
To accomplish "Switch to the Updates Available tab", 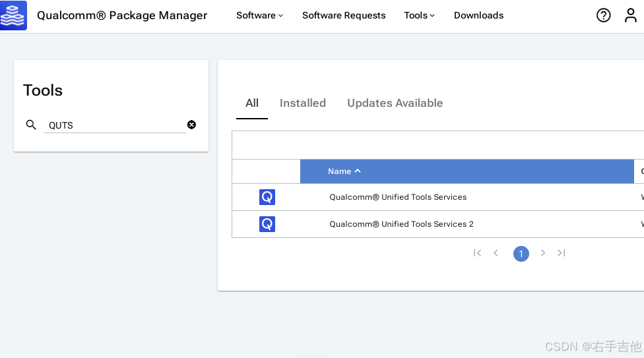I will [x=395, y=103].
